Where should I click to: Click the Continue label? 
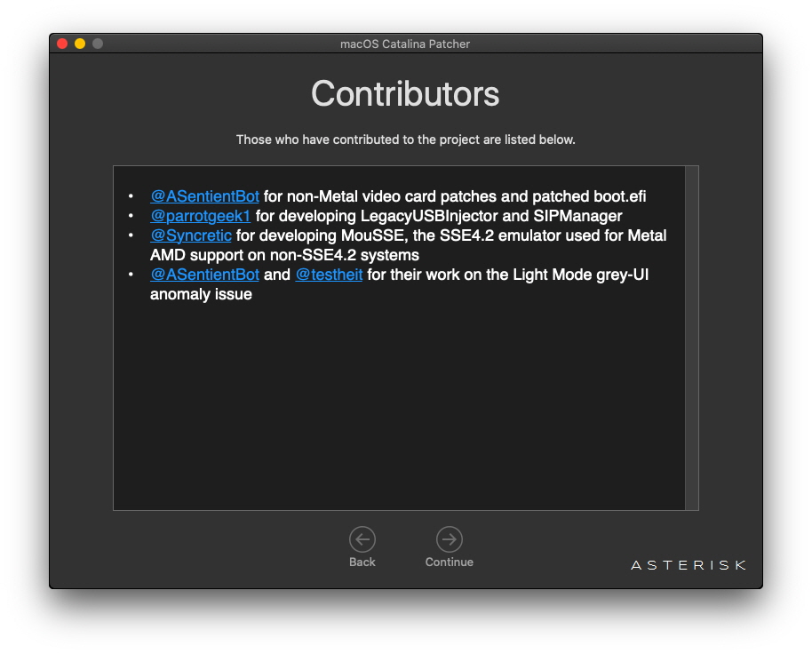pyautogui.click(x=449, y=562)
